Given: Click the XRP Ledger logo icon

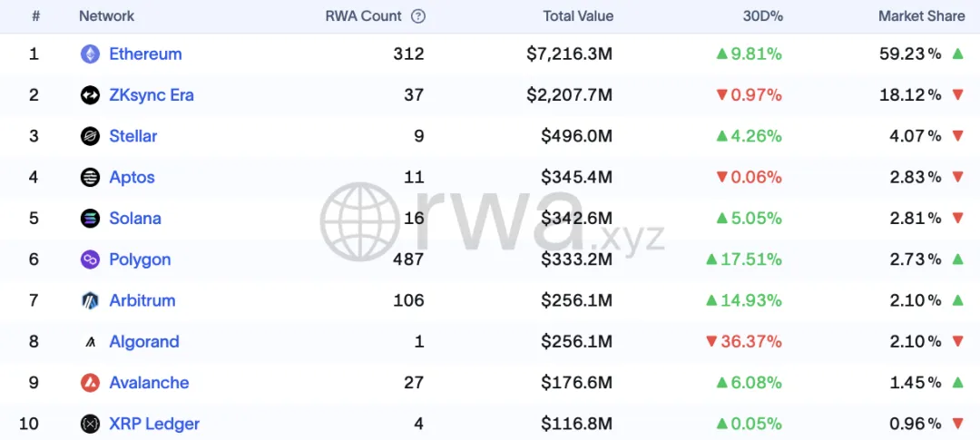Looking at the screenshot, I should 90,424.
